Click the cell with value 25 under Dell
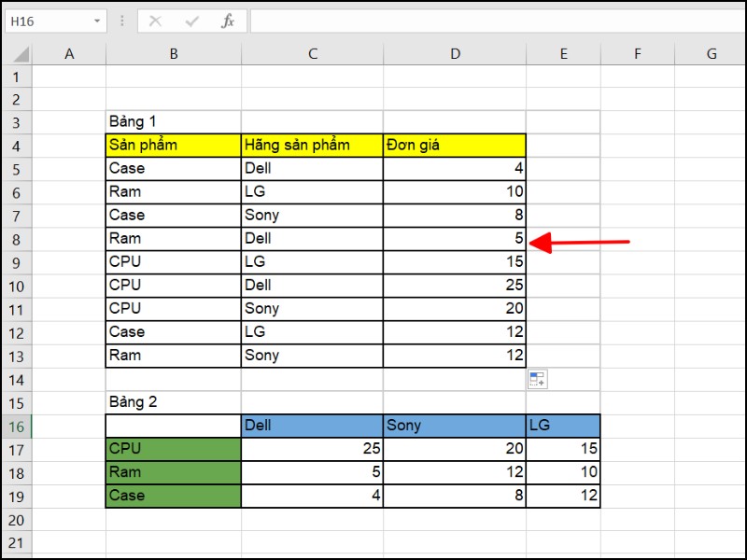 pyautogui.click(x=312, y=449)
